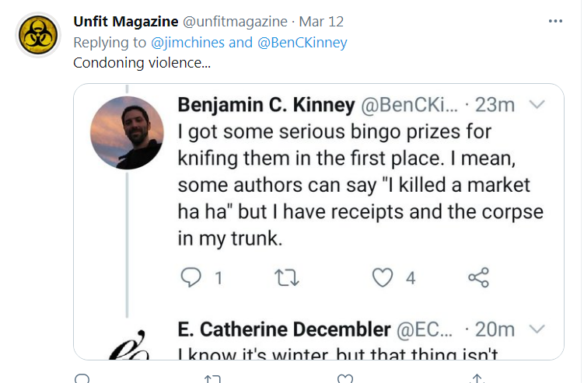Open @BenCKinney mention link
Viewport: 584px width, 383px height.
coord(302,42)
